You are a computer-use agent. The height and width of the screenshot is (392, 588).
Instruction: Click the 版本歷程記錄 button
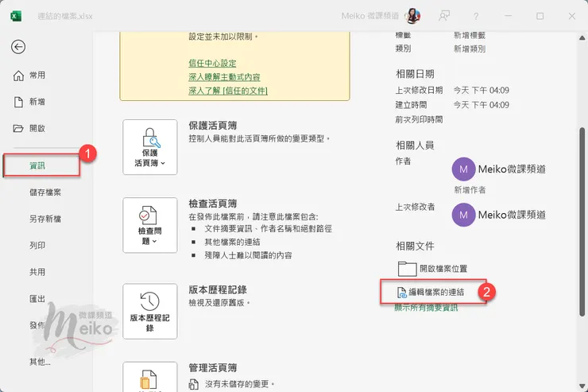(x=150, y=312)
